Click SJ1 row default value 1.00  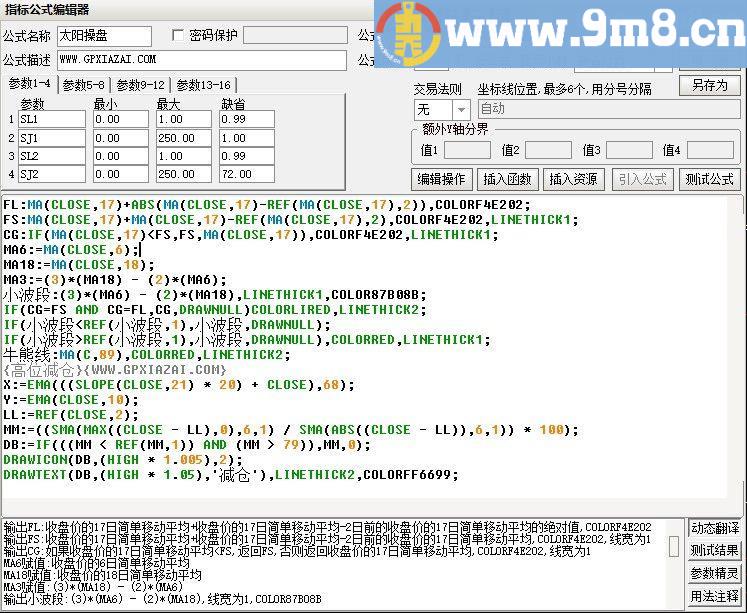click(247, 138)
